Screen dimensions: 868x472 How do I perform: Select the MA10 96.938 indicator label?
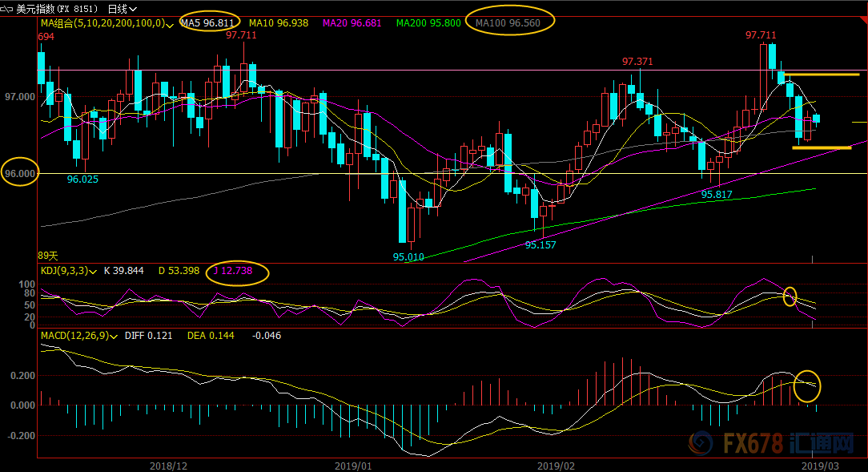click(278, 23)
